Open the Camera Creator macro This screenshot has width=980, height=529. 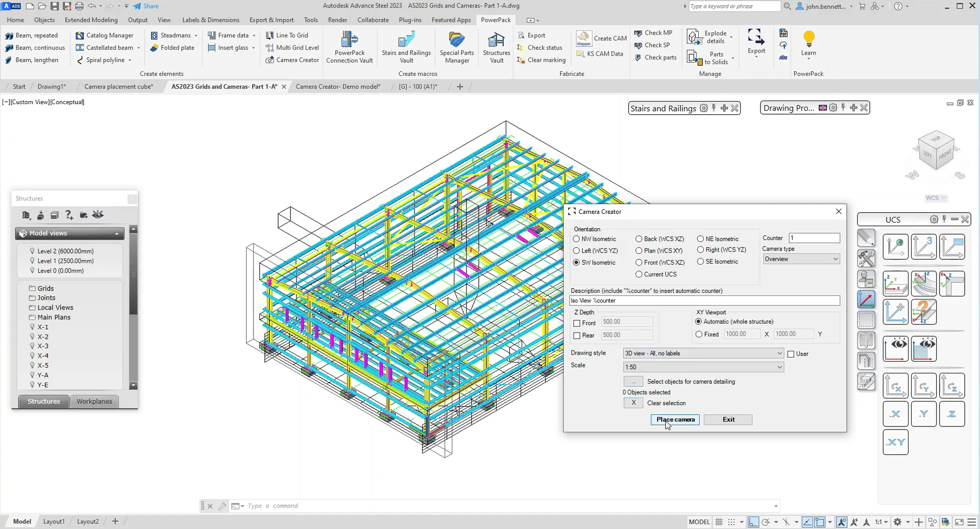tap(292, 60)
